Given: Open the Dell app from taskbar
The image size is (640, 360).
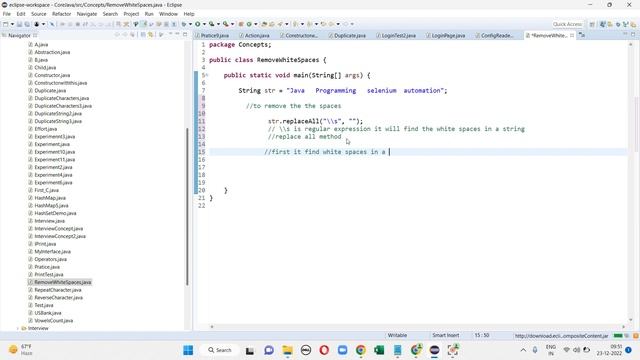Looking at the screenshot, I should click(306, 350).
